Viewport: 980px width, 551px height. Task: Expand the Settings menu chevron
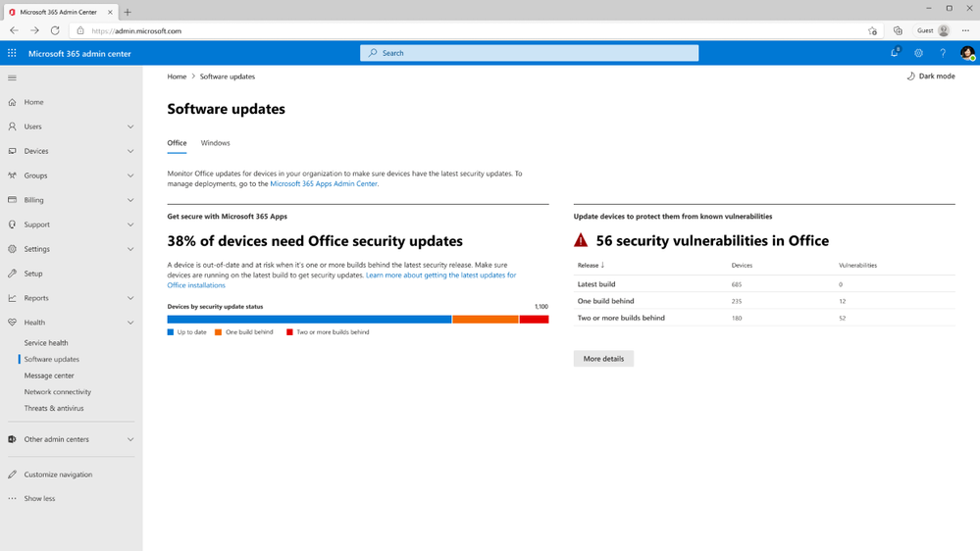click(130, 249)
